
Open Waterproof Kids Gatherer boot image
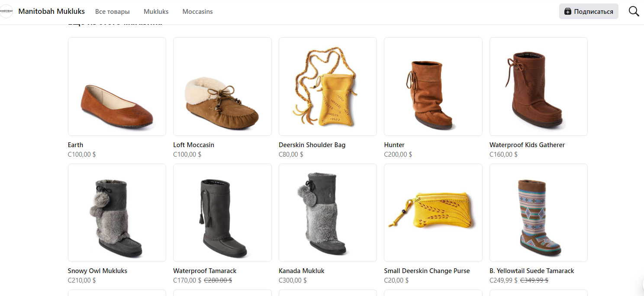point(538,87)
